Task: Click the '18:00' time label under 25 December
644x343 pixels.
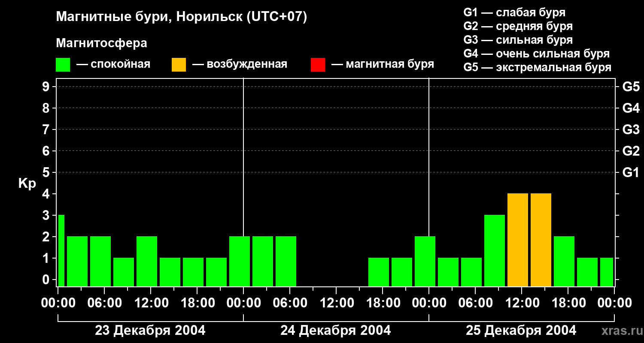Action: 568,303
